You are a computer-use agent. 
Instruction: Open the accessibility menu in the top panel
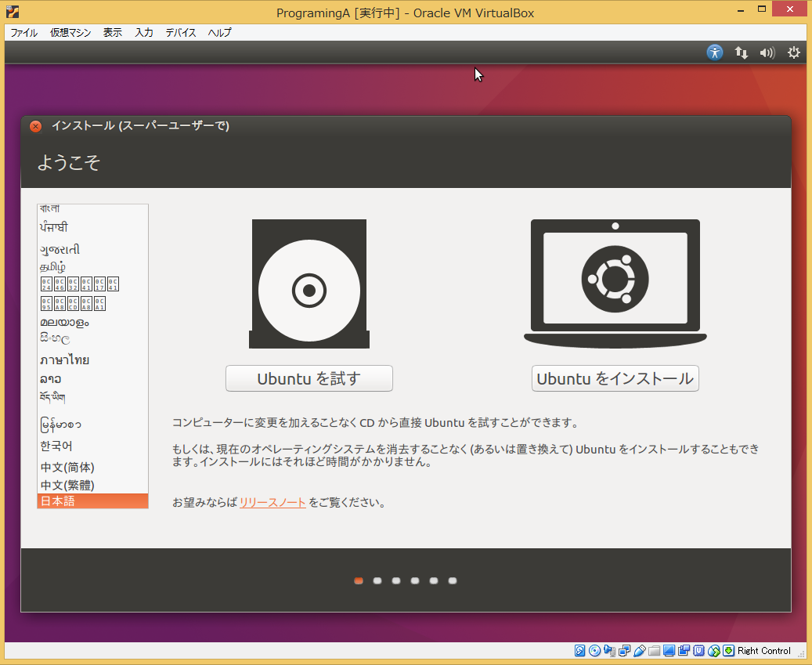tap(715, 52)
